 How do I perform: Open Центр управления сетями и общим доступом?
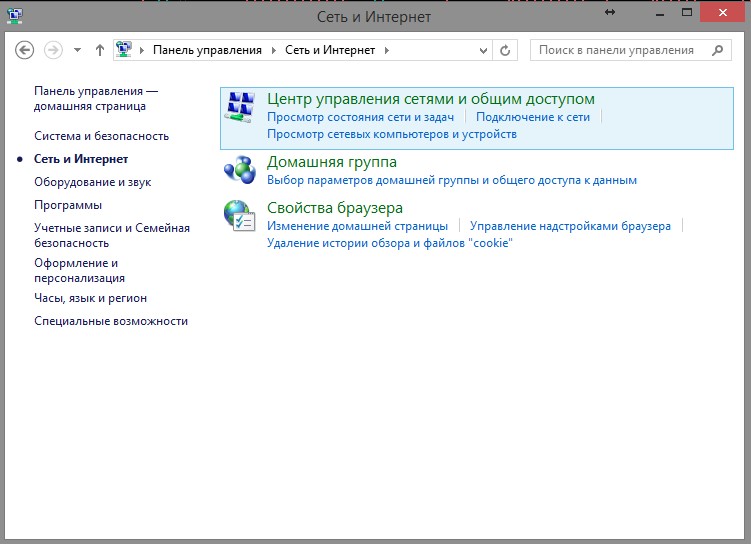431,99
